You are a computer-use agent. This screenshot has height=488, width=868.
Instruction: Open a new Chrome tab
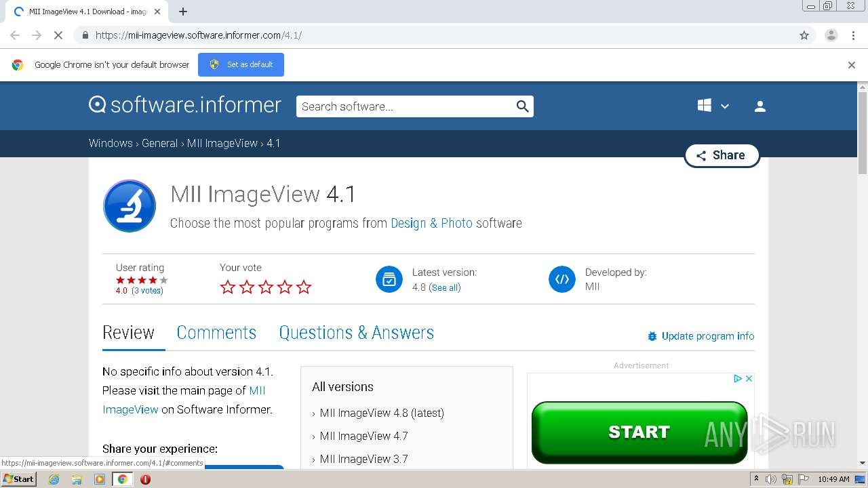pyautogui.click(x=183, y=12)
